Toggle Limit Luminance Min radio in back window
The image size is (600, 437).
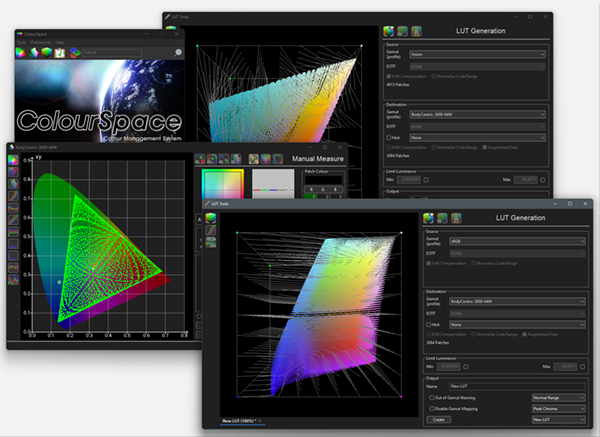click(x=426, y=179)
